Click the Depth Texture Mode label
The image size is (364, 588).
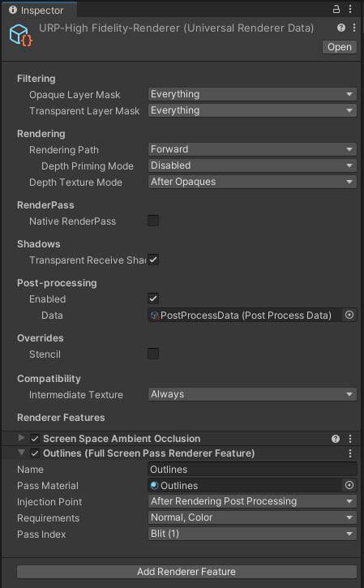tap(75, 182)
